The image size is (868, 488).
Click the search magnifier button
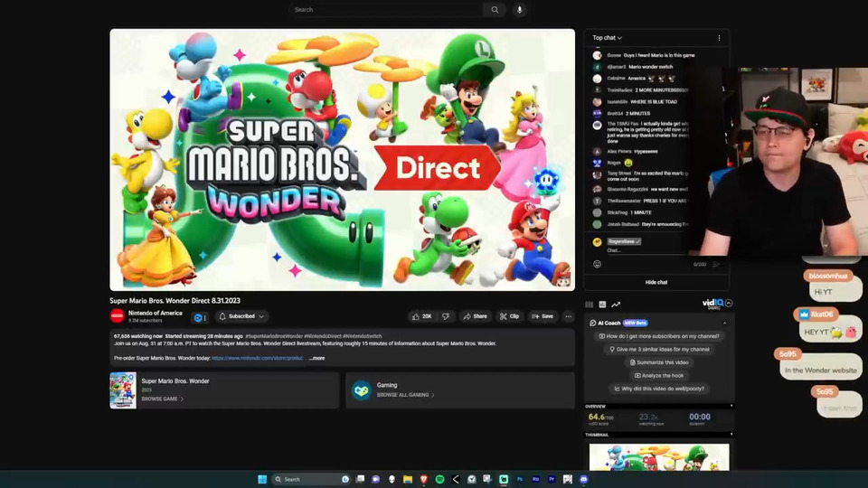[x=495, y=9]
